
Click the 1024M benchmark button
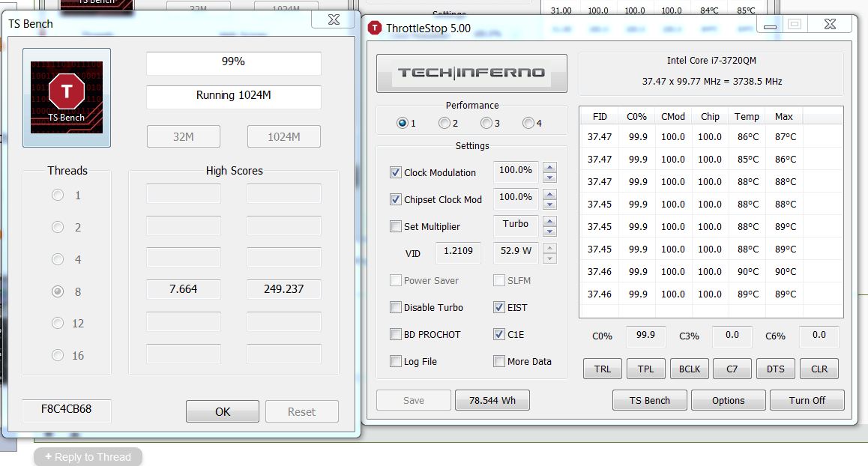tap(284, 136)
